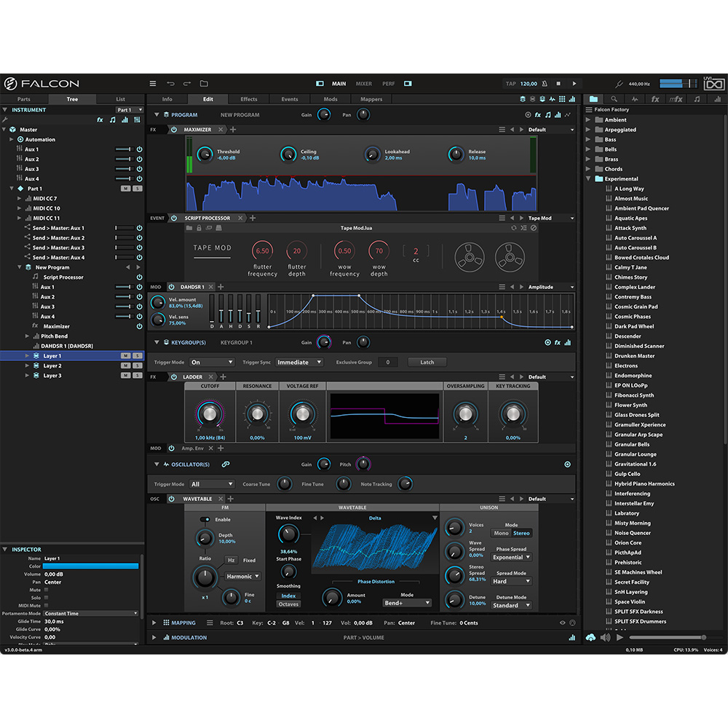Click the link icon beside OSCILLATOR(S)
The image size is (728, 728).
tap(226, 464)
